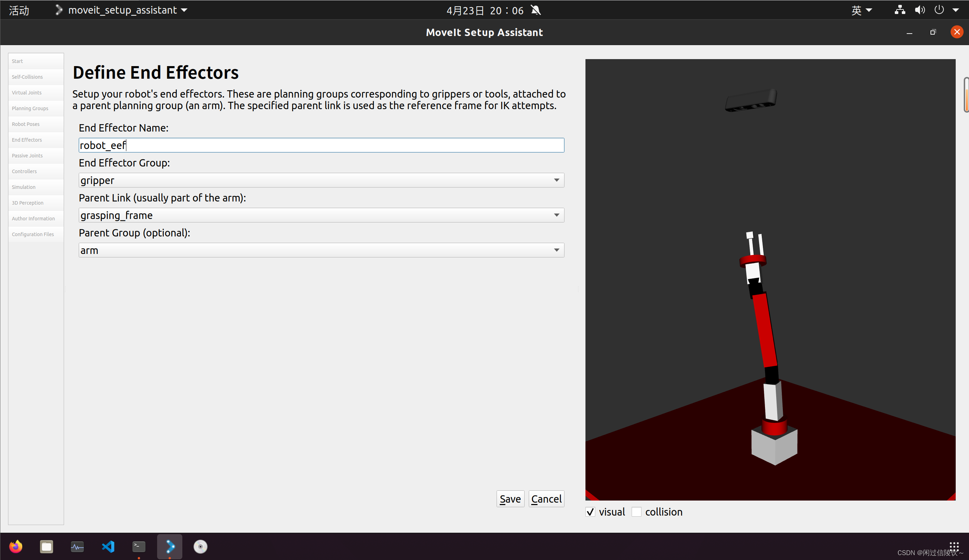Open Firefox from the dock
The image size is (969, 560).
16,546
